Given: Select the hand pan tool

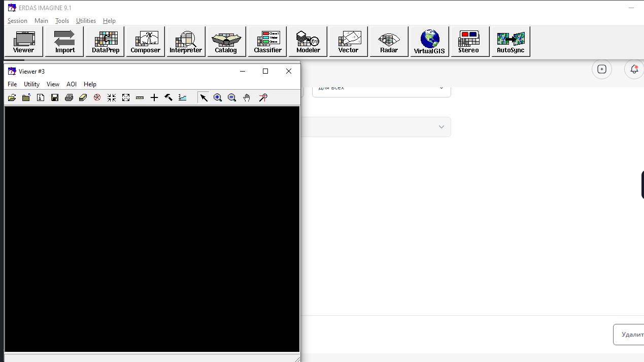Looking at the screenshot, I should click(247, 97).
